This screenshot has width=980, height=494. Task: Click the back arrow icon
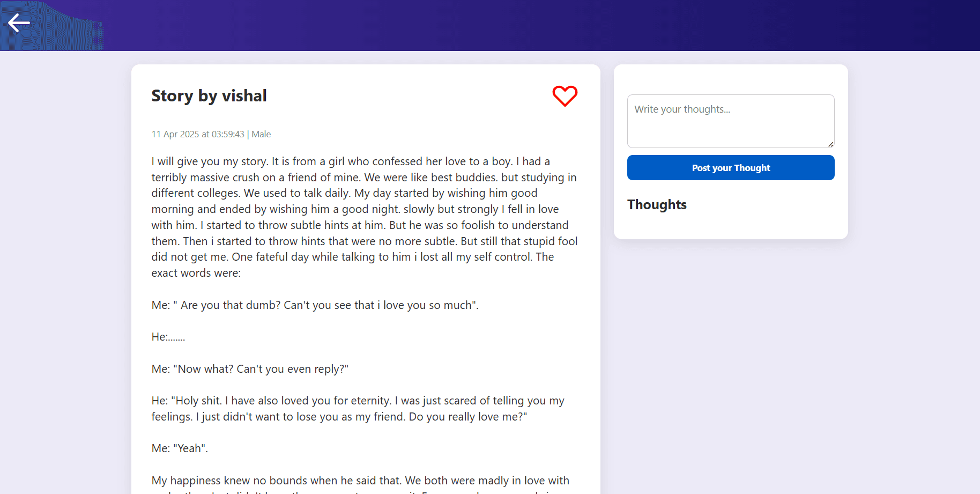pos(19,23)
